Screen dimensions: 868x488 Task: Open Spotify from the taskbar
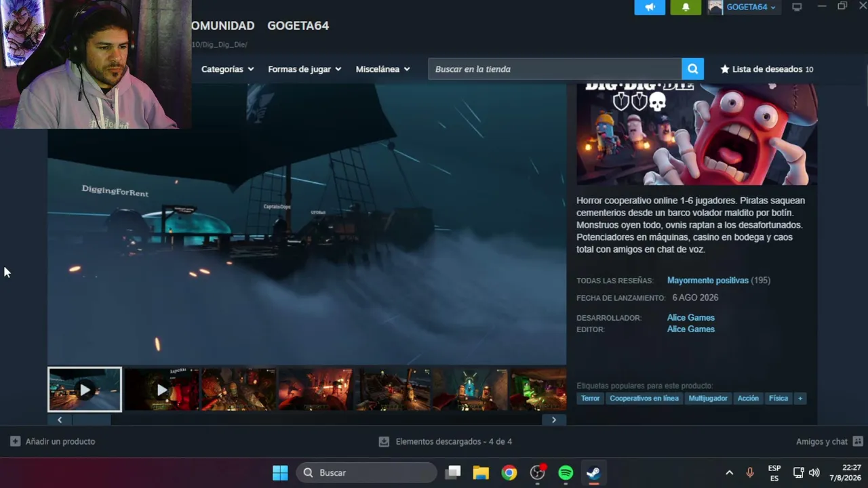coord(566,472)
